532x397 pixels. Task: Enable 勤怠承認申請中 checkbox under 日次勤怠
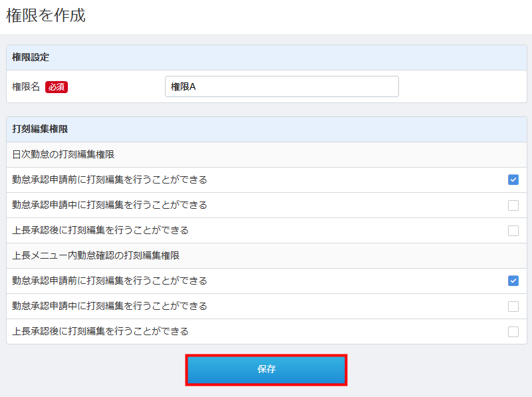pyautogui.click(x=513, y=205)
